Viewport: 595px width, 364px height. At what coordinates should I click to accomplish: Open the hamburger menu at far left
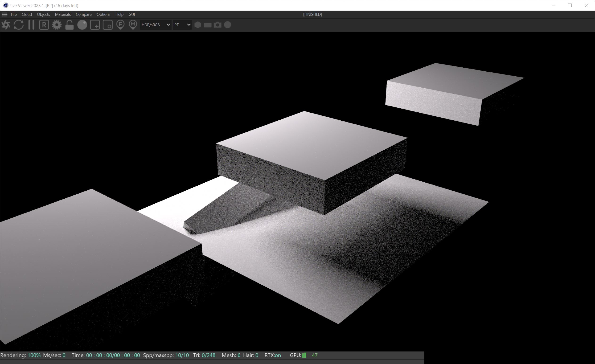coord(4,14)
